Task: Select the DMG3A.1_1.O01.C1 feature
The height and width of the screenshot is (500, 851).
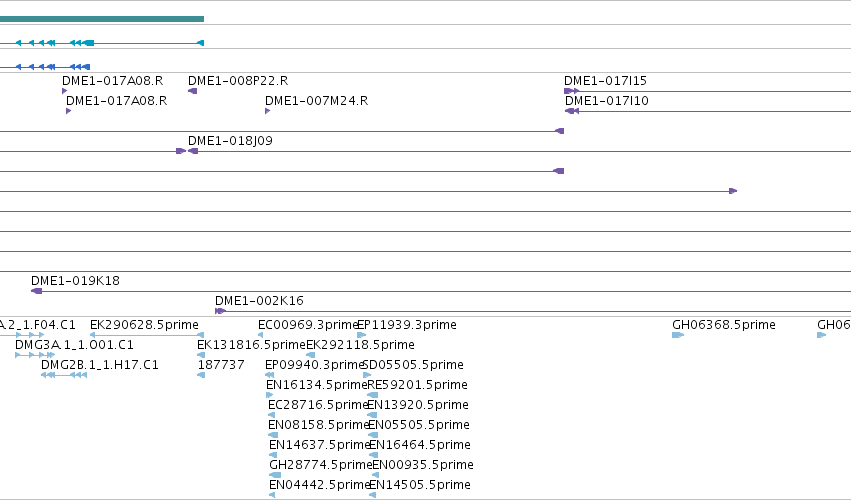Action: [35, 355]
